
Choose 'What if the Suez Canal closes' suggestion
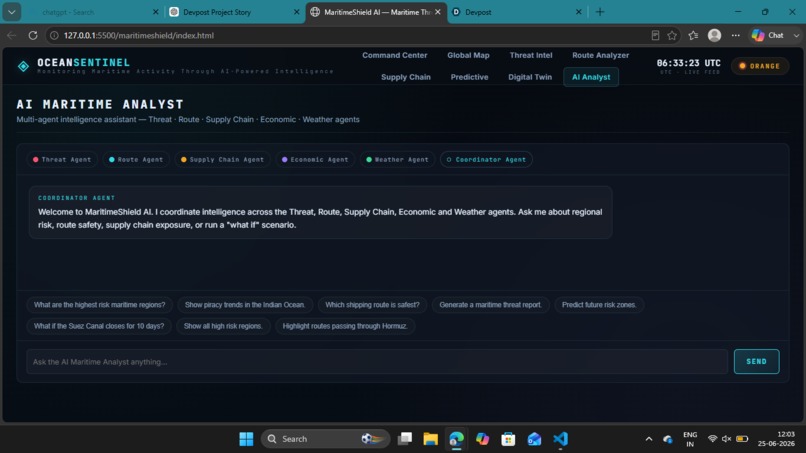tap(99, 326)
